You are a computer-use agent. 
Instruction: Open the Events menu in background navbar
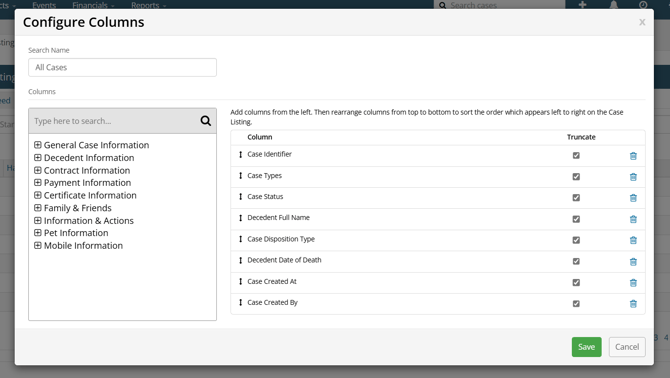tap(44, 5)
